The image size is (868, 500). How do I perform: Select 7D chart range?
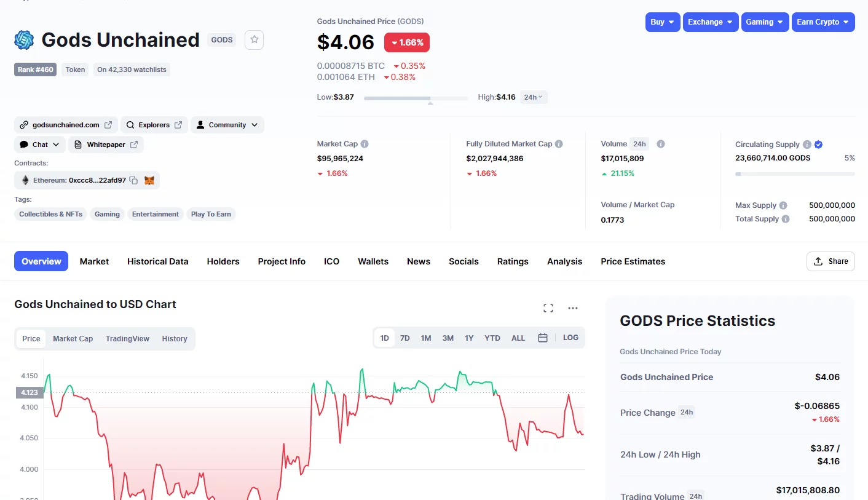pyautogui.click(x=405, y=338)
